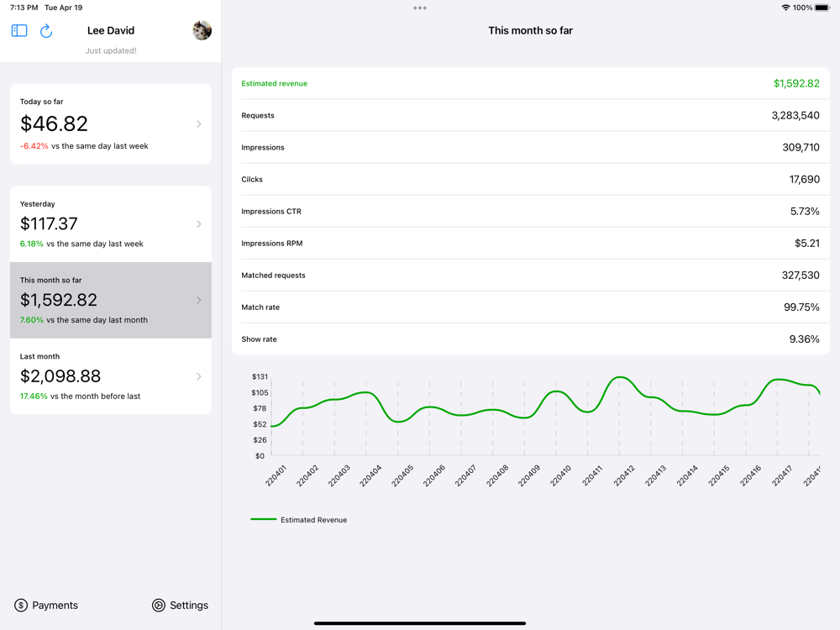Click the 9.36% show rate value
Viewport: 840px width, 630px height.
(x=804, y=339)
